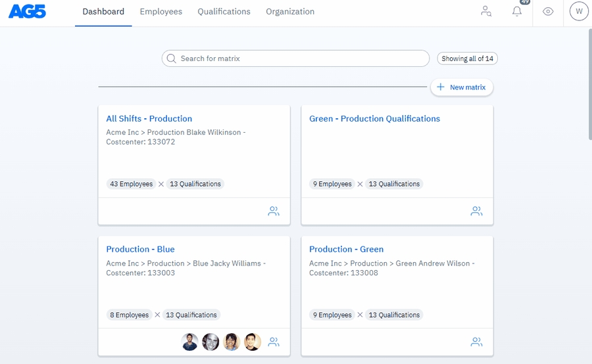Click the Showing all of 14 badge
This screenshot has height=364, width=592.
point(467,58)
